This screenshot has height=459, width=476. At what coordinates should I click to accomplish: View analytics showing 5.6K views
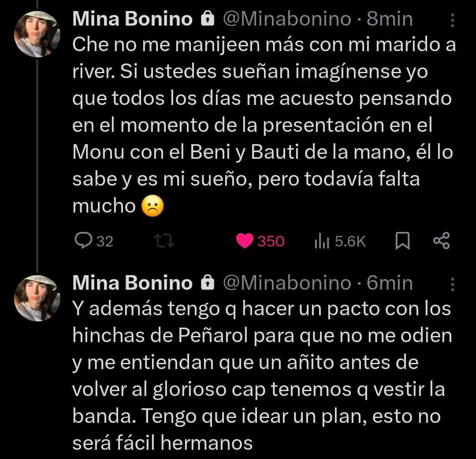pos(338,241)
